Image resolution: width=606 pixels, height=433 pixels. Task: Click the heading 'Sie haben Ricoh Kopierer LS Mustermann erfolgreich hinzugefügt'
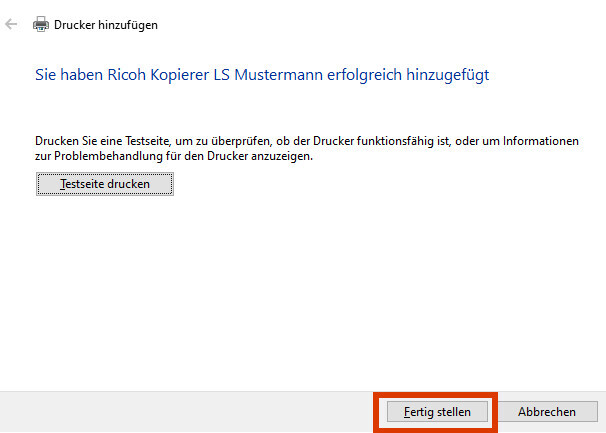[x=262, y=75]
